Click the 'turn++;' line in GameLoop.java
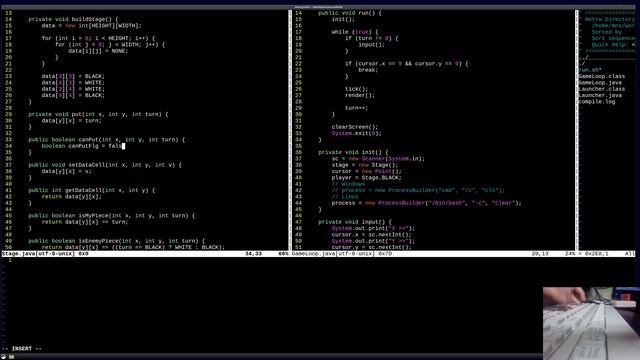The image size is (640, 360). pos(356,108)
